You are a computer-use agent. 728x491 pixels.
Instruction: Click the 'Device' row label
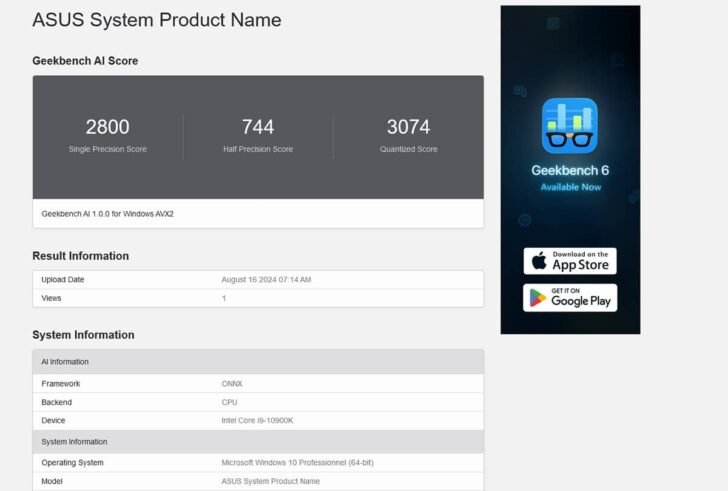pyautogui.click(x=53, y=420)
